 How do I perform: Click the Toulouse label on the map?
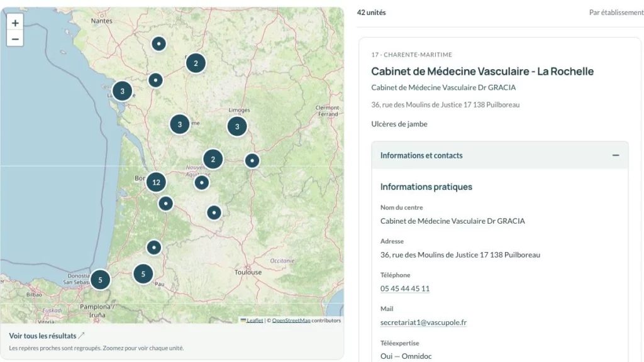[x=248, y=272]
